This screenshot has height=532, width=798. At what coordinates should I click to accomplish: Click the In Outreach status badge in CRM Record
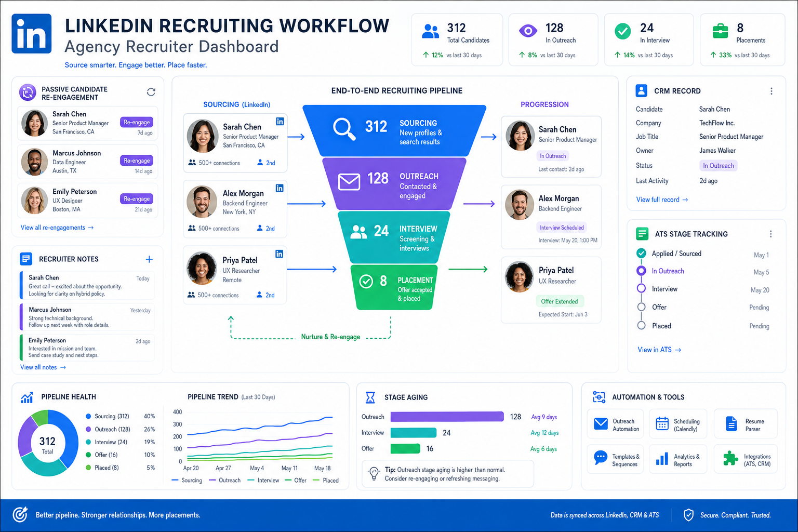click(x=719, y=166)
